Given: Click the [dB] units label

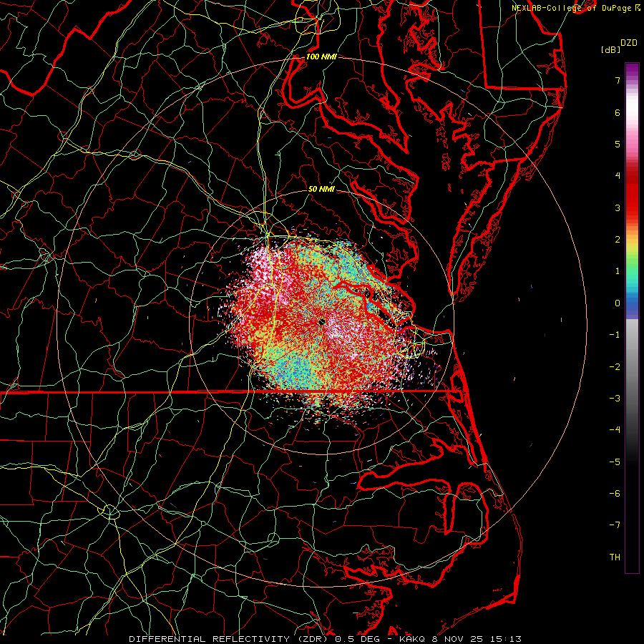Looking at the screenshot, I should [x=610, y=49].
